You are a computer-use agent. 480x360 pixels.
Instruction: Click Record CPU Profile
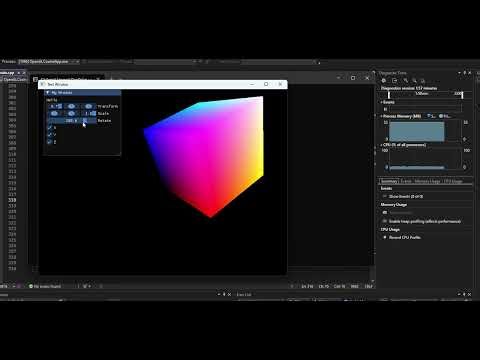click(x=405, y=237)
